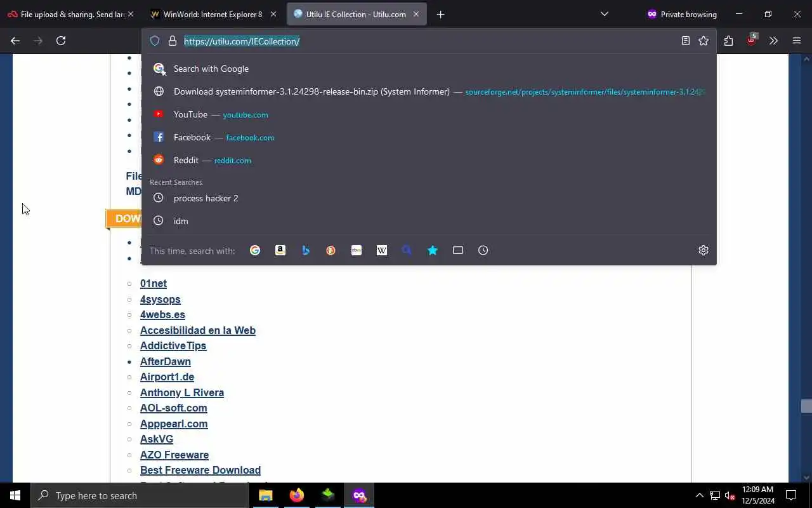Pick recent search process hacker 2
The height and width of the screenshot is (508, 812).
click(429, 198)
